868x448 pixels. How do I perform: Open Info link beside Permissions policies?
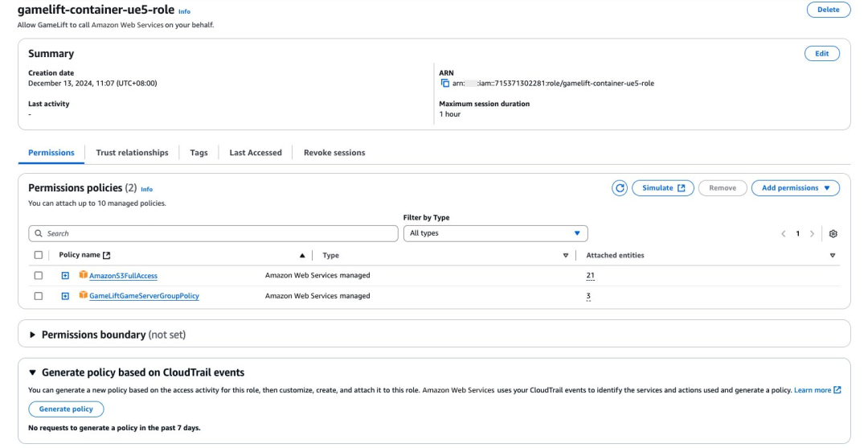click(147, 189)
